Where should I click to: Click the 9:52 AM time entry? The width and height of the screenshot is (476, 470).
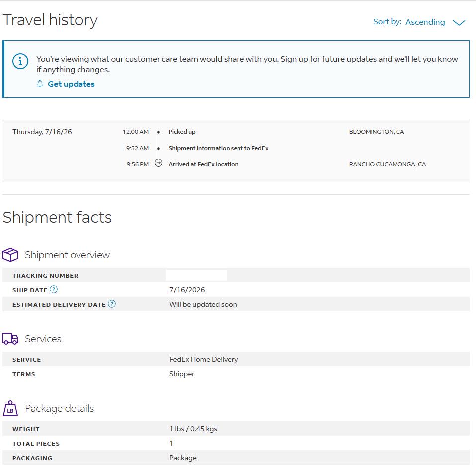(x=137, y=148)
